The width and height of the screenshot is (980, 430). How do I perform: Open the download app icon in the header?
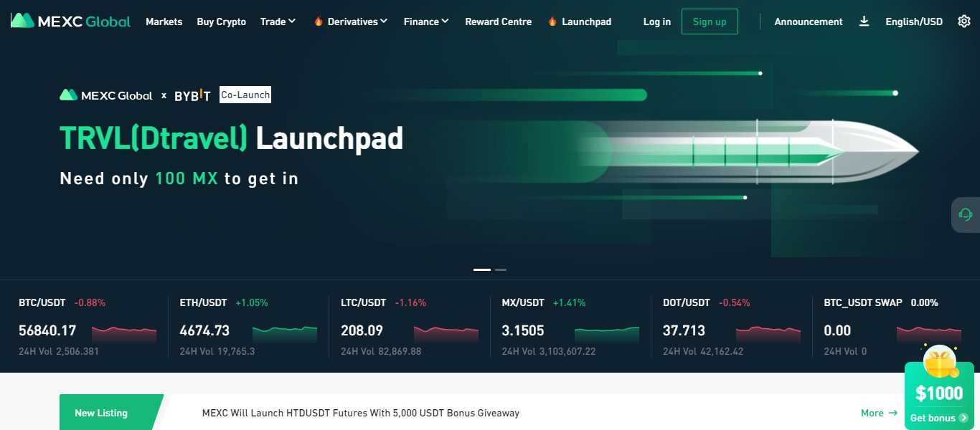click(864, 21)
